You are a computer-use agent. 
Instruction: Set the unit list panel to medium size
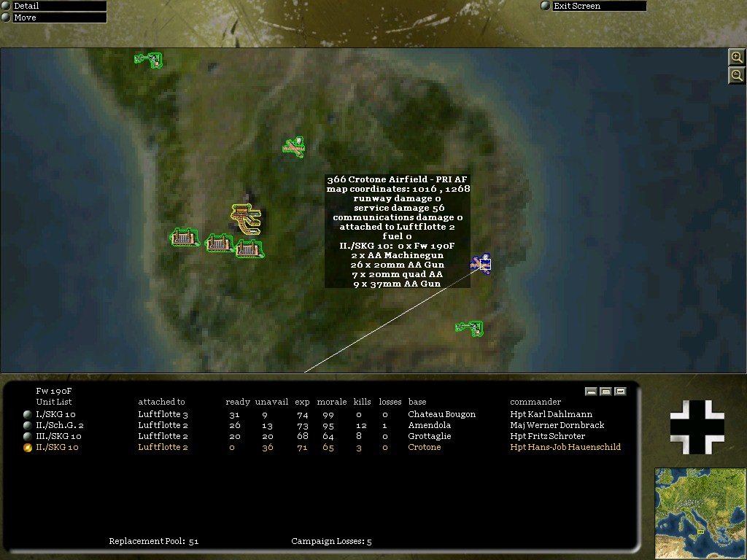(x=605, y=392)
